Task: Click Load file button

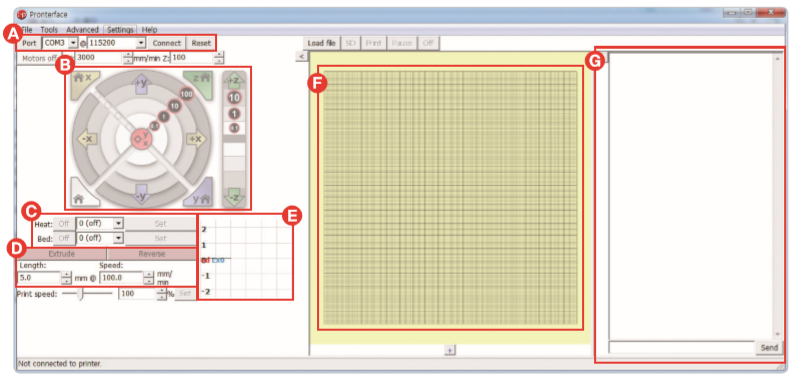Action: point(322,43)
